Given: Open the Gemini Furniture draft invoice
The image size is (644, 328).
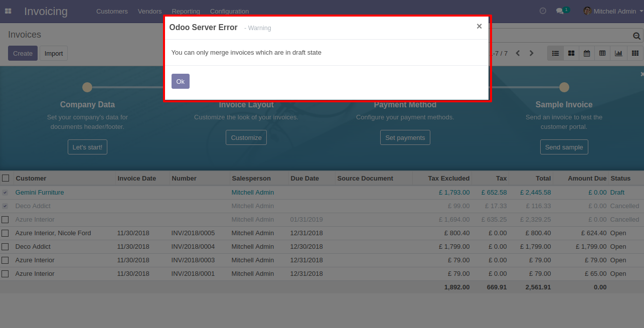Looking at the screenshot, I should tap(40, 193).
